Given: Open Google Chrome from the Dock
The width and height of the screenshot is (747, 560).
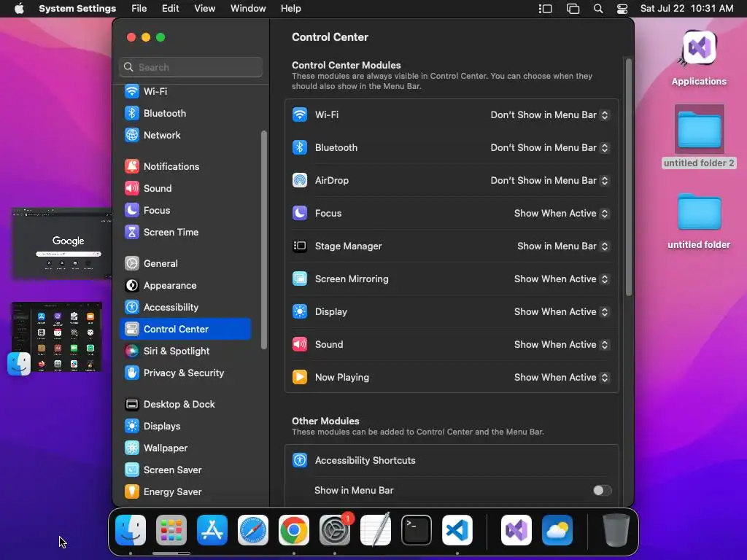Looking at the screenshot, I should [x=294, y=530].
